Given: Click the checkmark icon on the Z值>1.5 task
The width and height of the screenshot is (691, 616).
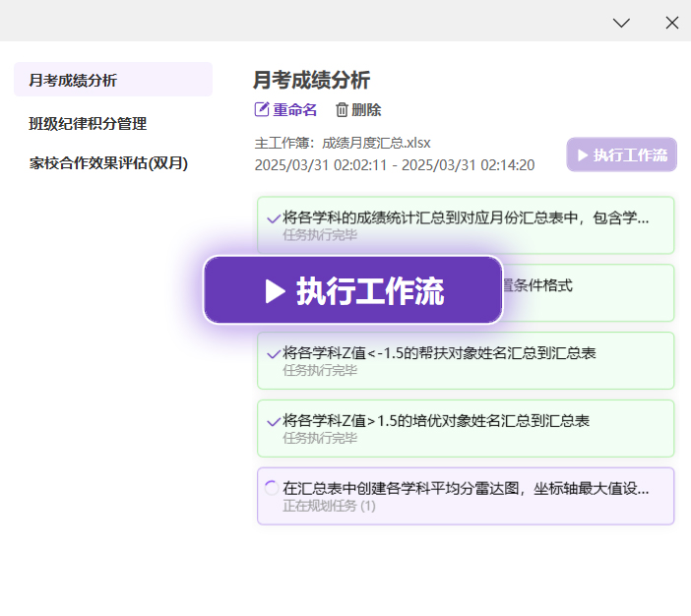Looking at the screenshot, I should tap(273, 421).
